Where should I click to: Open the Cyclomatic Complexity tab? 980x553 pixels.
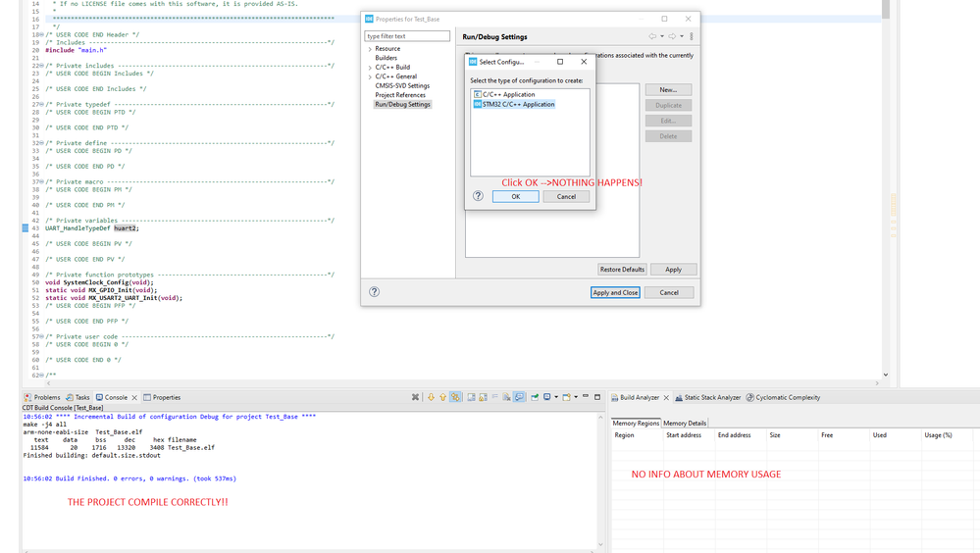(x=783, y=397)
